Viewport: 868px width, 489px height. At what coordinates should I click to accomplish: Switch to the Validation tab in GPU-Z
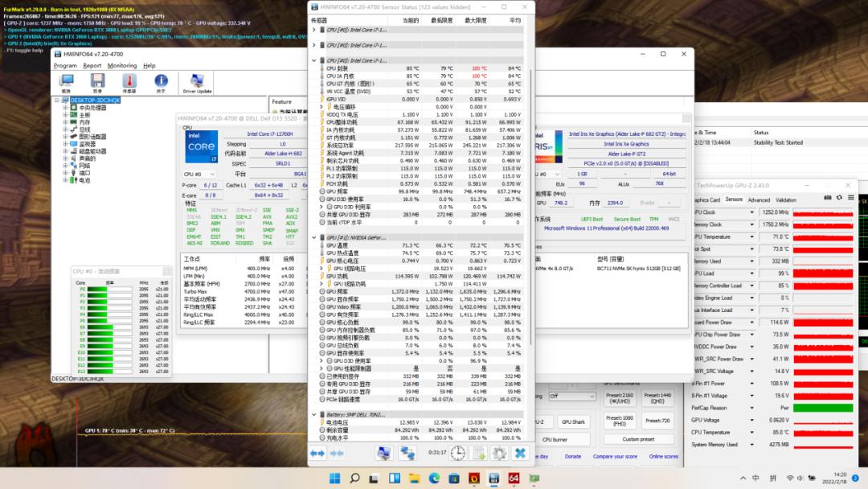coord(786,199)
